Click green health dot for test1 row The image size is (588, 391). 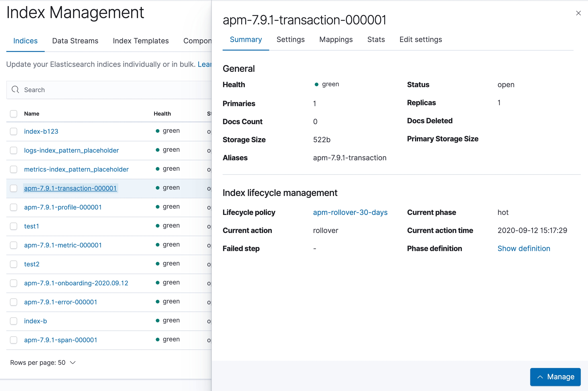pos(157,226)
